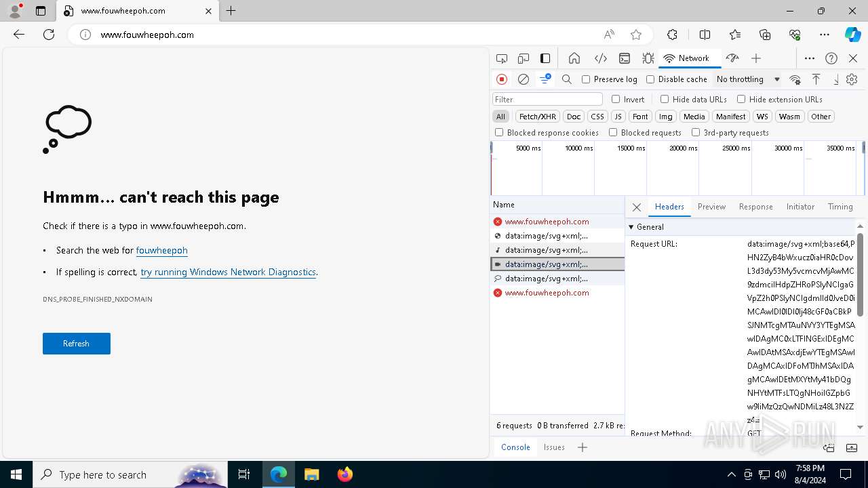Viewport: 868px width, 488px height.
Task: Toggle device emulation icon in DevTools
Action: click(524, 58)
